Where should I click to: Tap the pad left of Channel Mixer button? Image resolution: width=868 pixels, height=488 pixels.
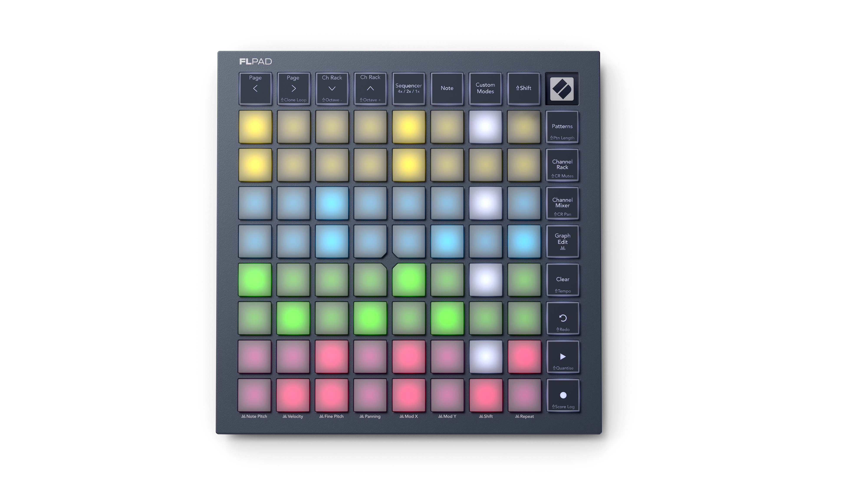pos(524,203)
